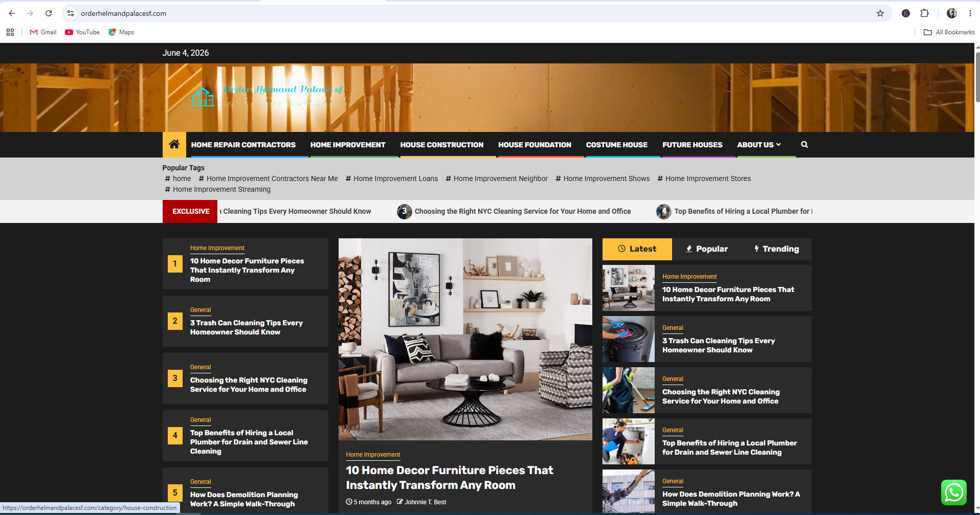This screenshot has width=980, height=515.
Task: Switch to the Popular tab
Action: (707, 249)
